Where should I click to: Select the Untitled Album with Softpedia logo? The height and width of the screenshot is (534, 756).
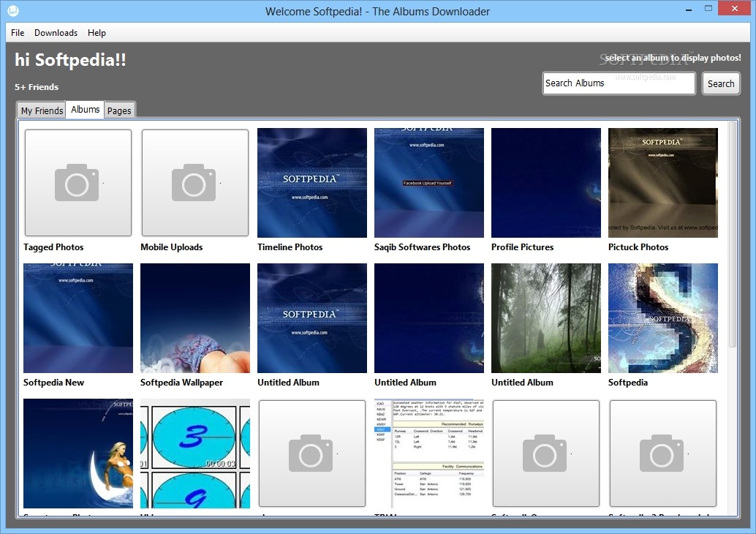click(312, 318)
